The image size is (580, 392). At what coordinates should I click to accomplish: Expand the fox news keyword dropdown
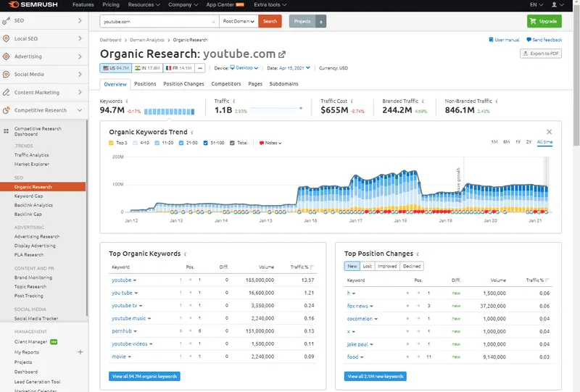pos(371,306)
